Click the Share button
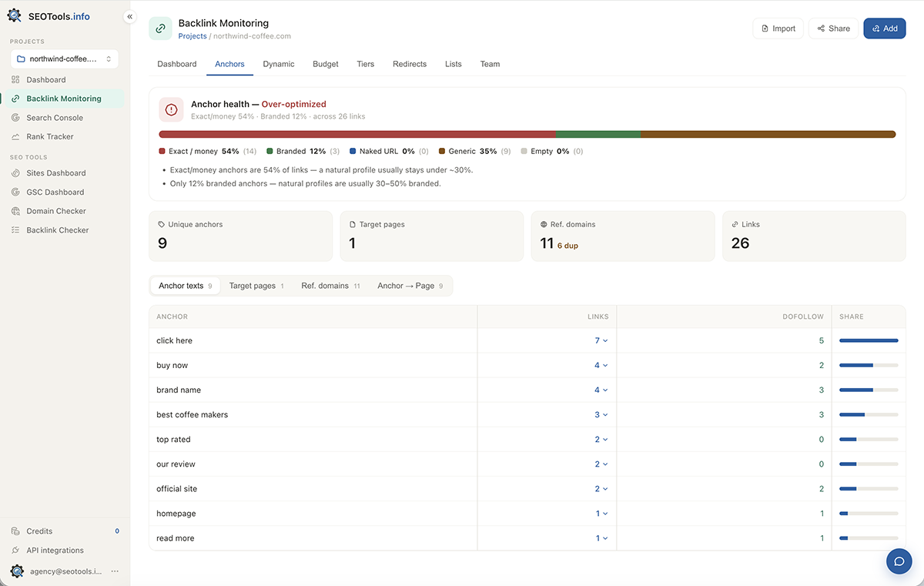This screenshot has width=924, height=586. (x=833, y=28)
